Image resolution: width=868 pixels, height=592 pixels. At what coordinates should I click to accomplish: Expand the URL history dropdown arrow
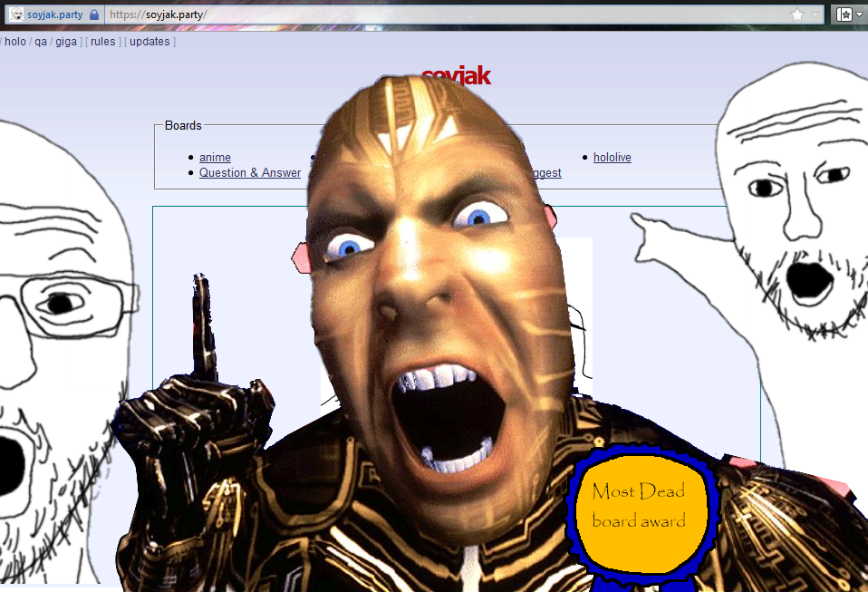click(815, 15)
